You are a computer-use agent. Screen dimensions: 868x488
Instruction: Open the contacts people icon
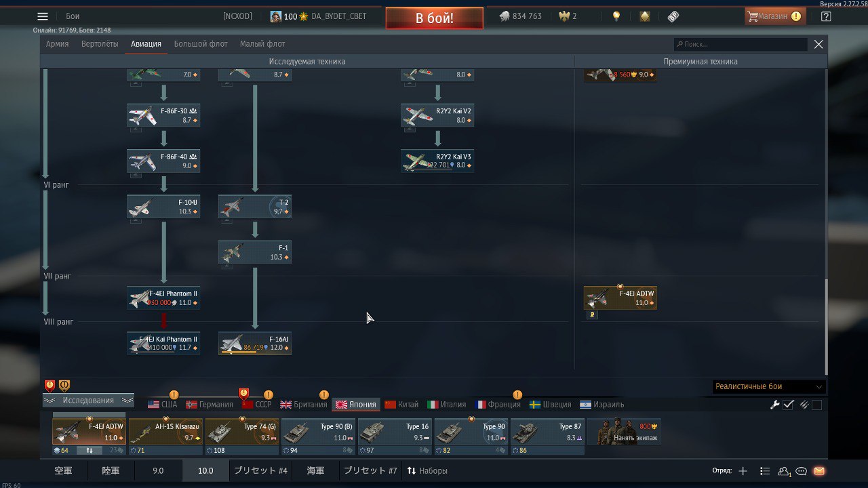pos(784,471)
